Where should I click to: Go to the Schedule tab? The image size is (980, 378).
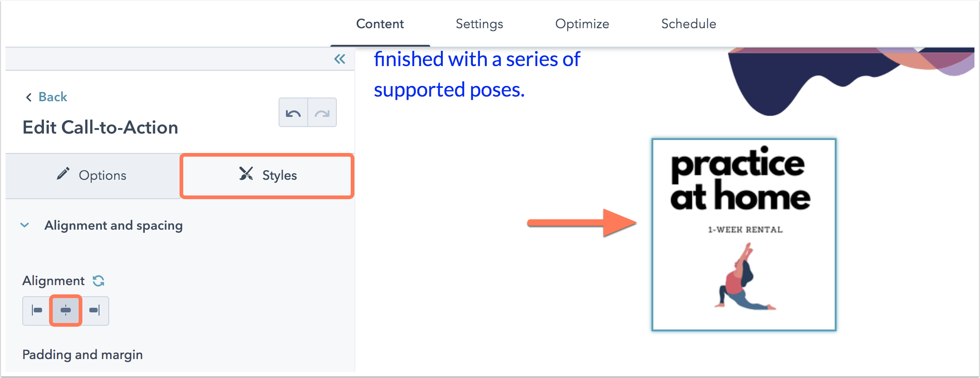tap(688, 24)
